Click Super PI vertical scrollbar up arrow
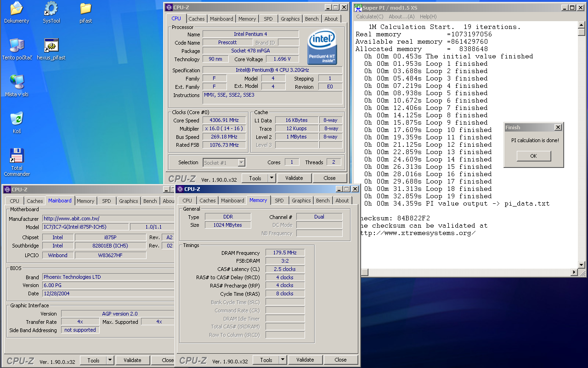 pos(582,25)
